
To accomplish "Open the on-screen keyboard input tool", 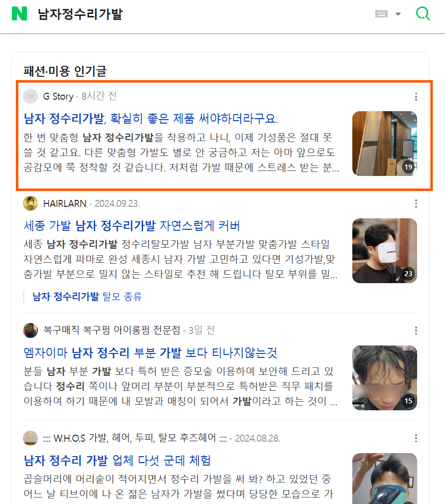I will pos(381,14).
